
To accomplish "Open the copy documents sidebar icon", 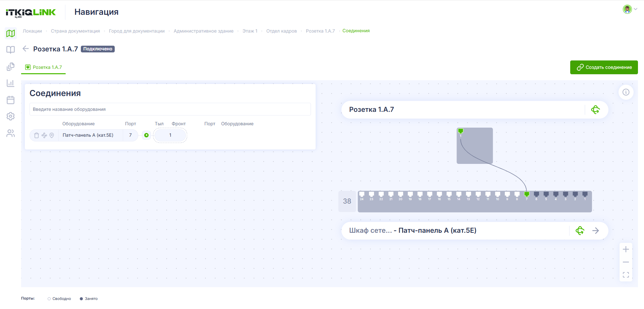I will (11, 67).
